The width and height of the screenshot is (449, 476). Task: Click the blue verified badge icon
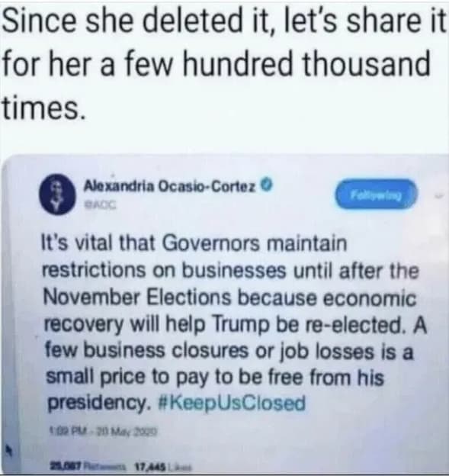[x=268, y=184]
